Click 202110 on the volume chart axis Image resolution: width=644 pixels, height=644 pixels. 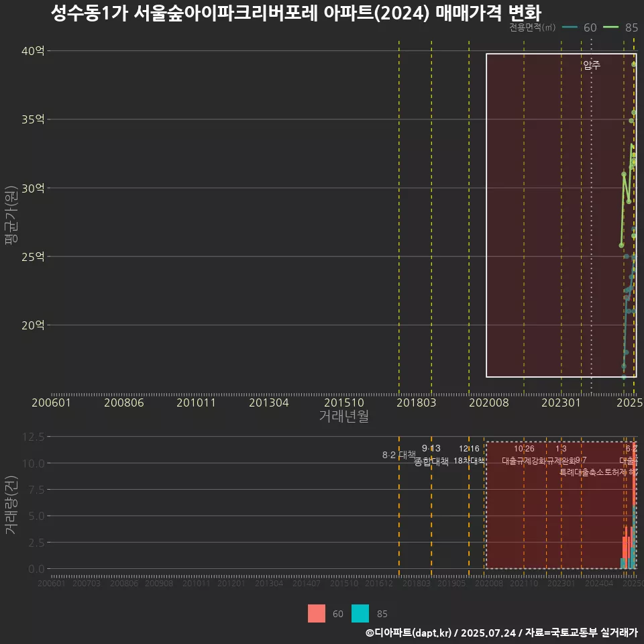pyautogui.click(x=524, y=583)
